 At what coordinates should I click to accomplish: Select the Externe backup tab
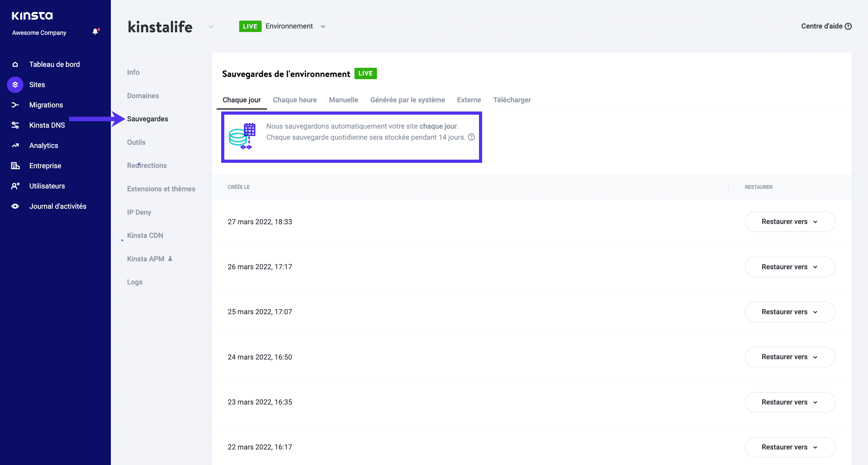click(x=469, y=100)
